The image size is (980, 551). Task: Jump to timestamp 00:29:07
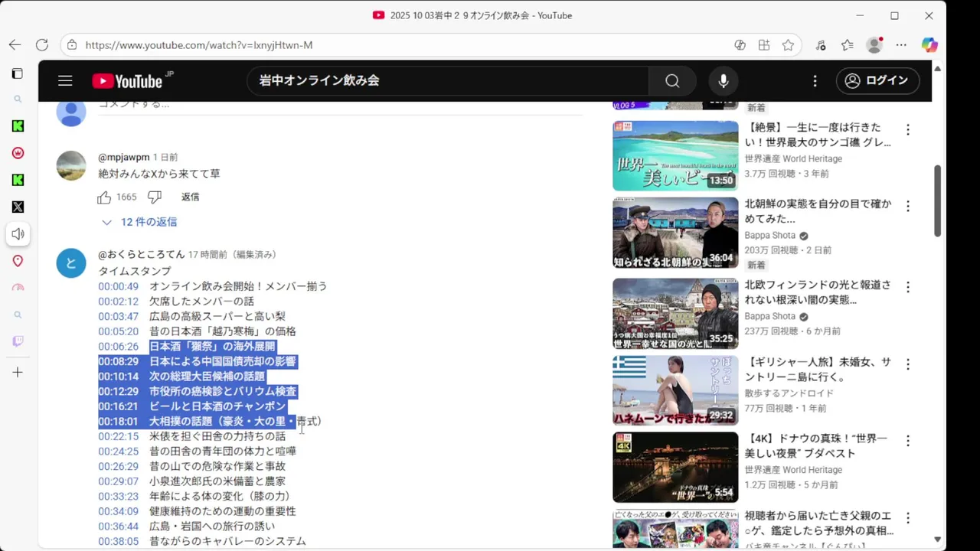[118, 481]
